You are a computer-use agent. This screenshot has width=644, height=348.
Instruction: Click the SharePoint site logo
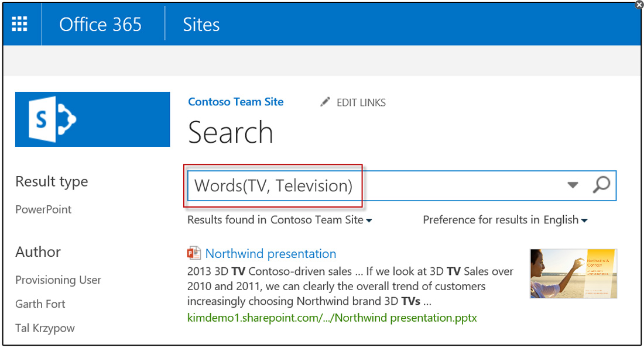click(x=93, y=119)
